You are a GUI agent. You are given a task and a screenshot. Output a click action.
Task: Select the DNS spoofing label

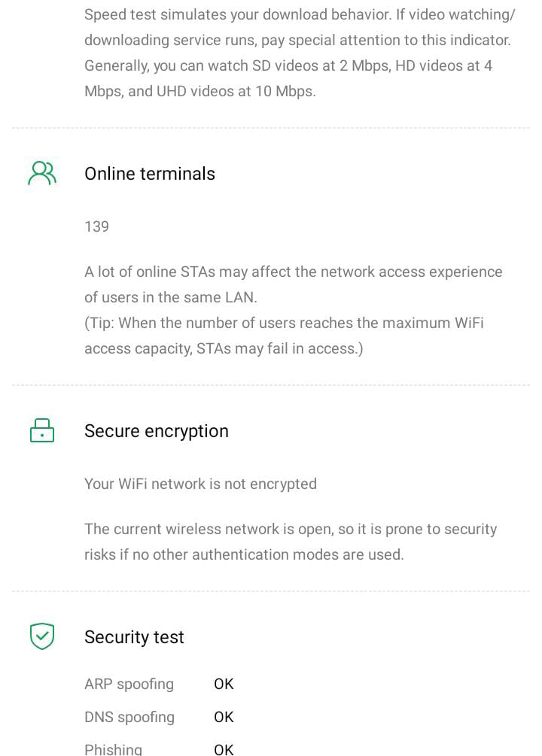pyautogui.click(x=129, y=717)
